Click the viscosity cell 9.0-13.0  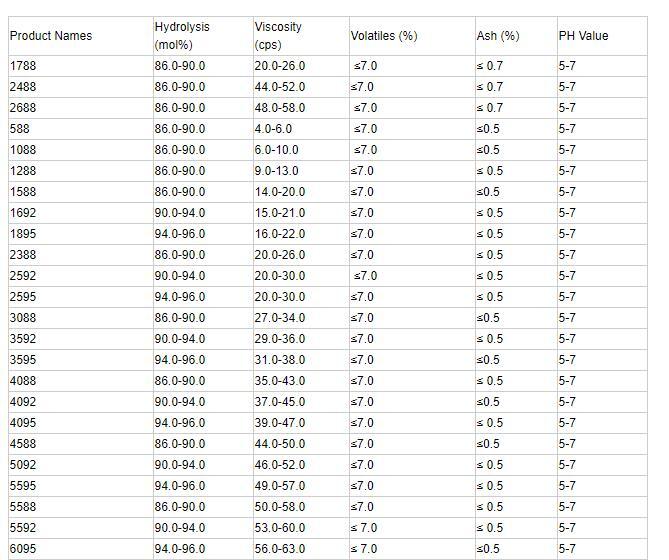tap(277, 171)
